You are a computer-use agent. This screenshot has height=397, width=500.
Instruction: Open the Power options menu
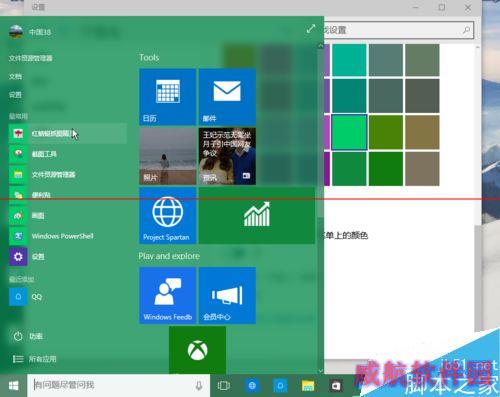28,336
